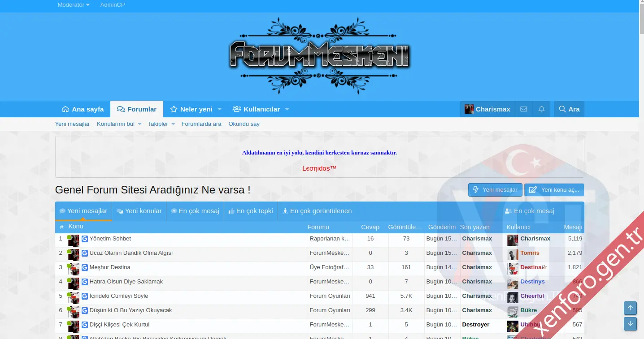Image resolution: width=644 pixels, height=339 pixels.
Task: Expand the Neler yeni dropdown arrow
Action: click(x=220, y=109)
